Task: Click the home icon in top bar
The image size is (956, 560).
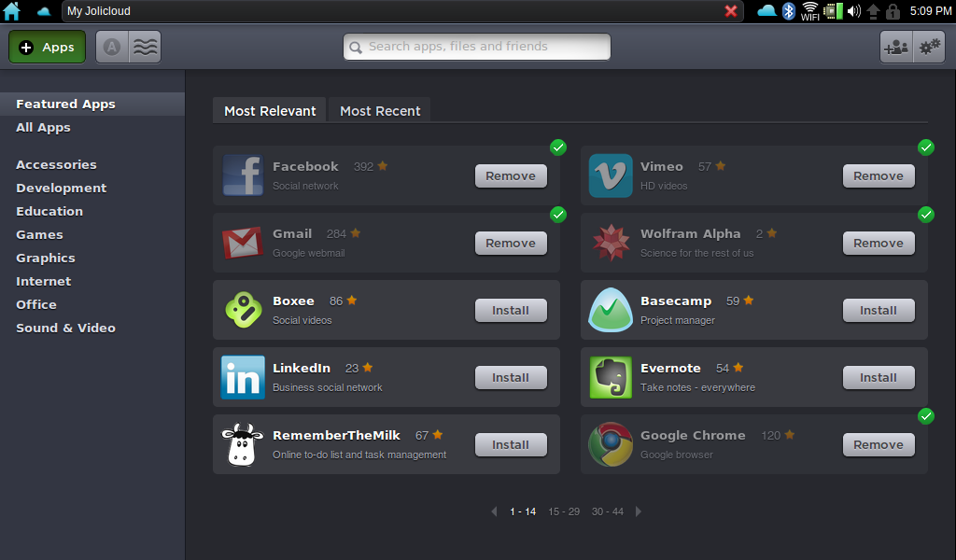Action: pos(11,11)
